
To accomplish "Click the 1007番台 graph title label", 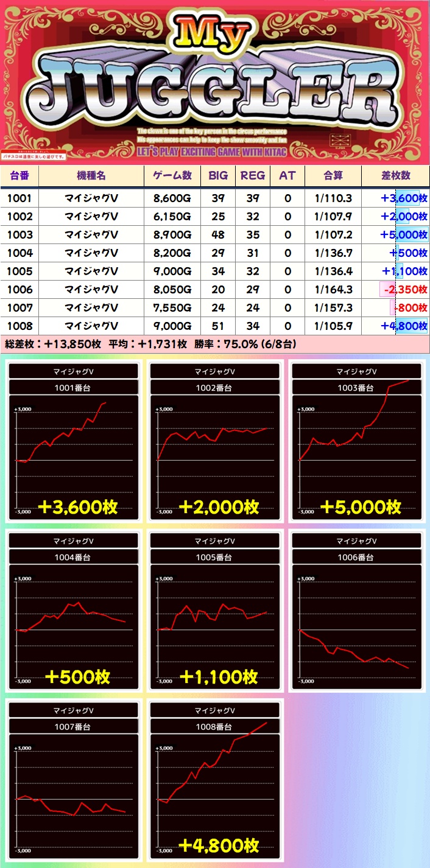I will pyautogui.click(x=74, y=726).
